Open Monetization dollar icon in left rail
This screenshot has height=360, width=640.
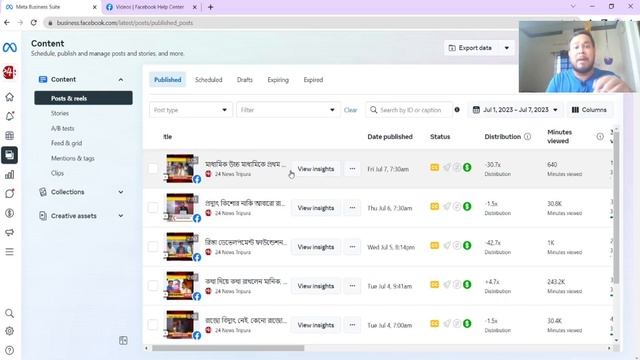[9, 213]
